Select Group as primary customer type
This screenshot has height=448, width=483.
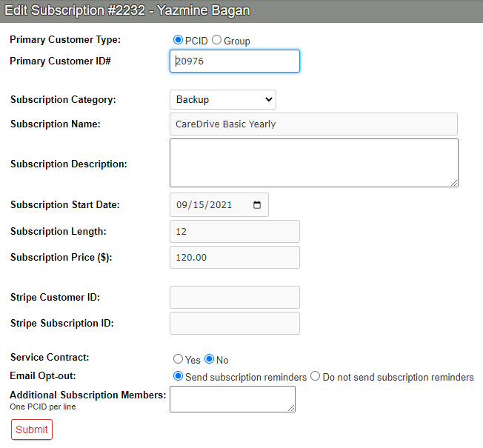pyautogui.click(x=217, y=40)
